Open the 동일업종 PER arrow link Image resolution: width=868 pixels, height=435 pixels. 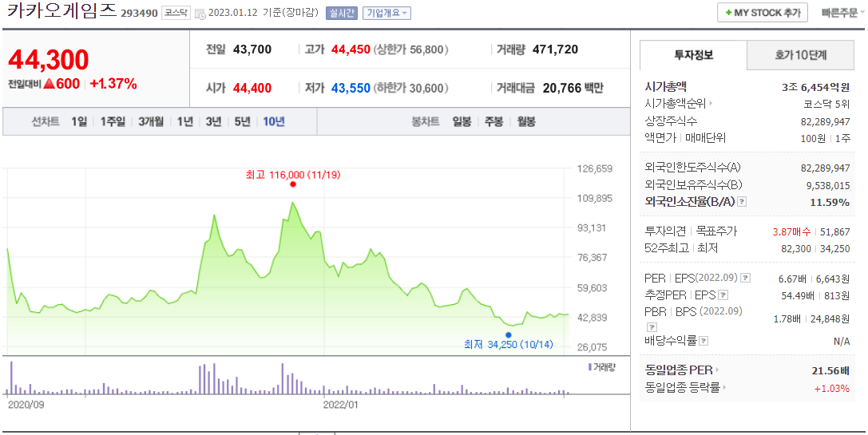click(716, 370)
